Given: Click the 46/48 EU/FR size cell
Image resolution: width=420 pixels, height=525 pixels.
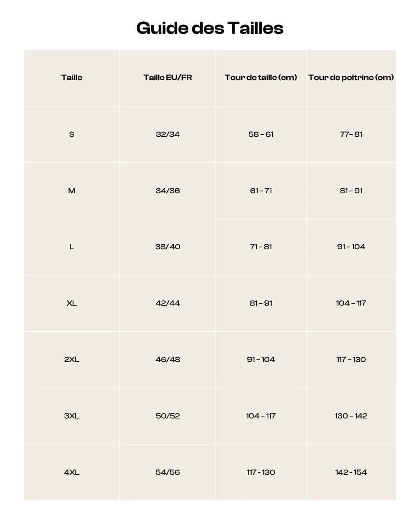Looking at the screenshot, I should coord(168,359).
